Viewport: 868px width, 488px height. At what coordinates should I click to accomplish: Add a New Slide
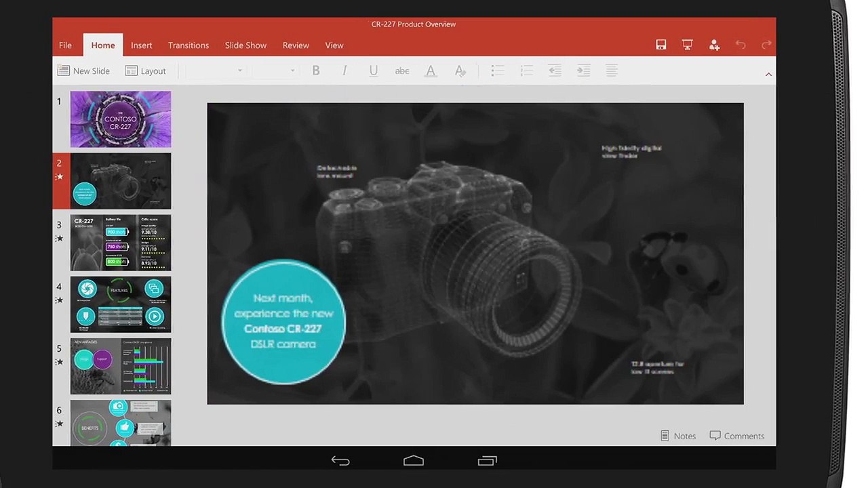point(83,70)
